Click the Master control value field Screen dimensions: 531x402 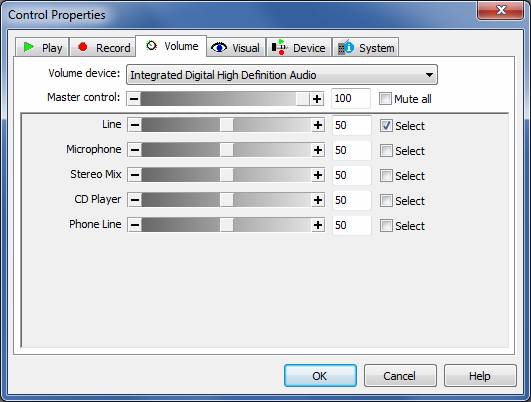point(351,99)
